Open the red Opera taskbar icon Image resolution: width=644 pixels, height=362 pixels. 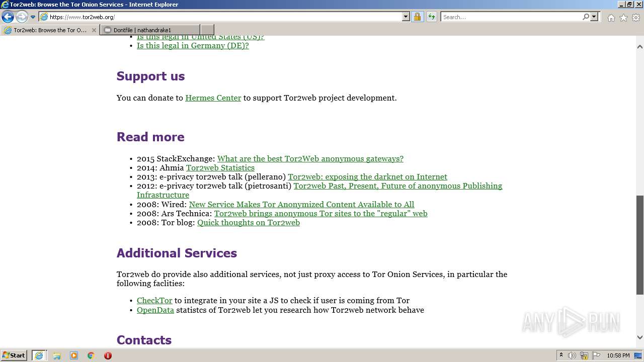coord(108,355)
